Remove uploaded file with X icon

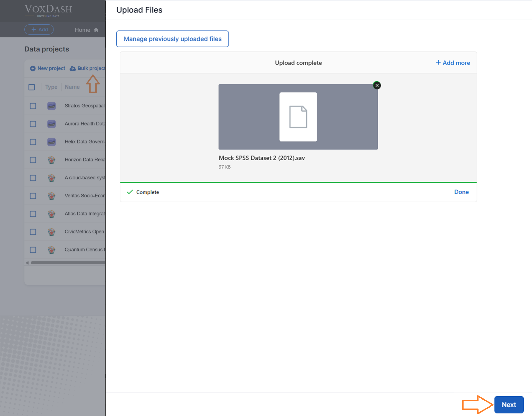[377, 86]
